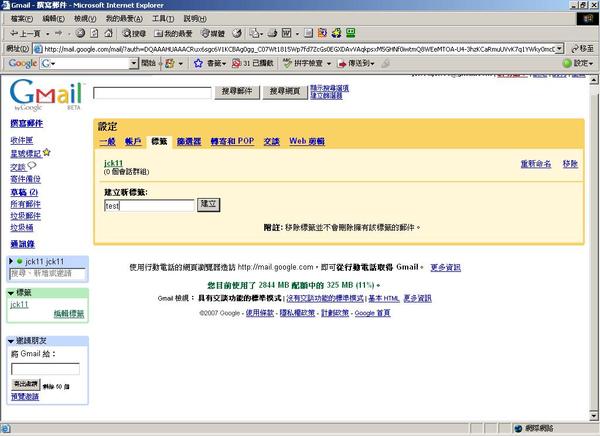Switch to the 轉寄和 POP tab
Screen dimensions: 600x436
point(232,141)
